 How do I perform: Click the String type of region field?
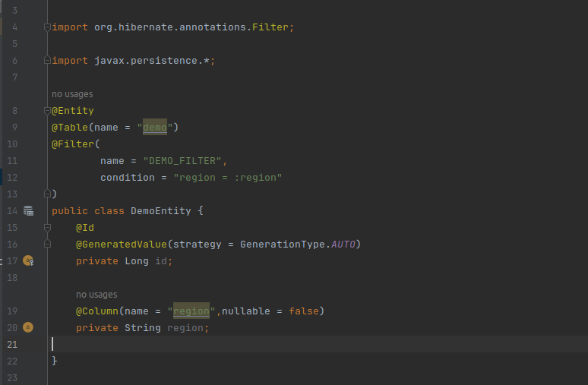point(143,327)
